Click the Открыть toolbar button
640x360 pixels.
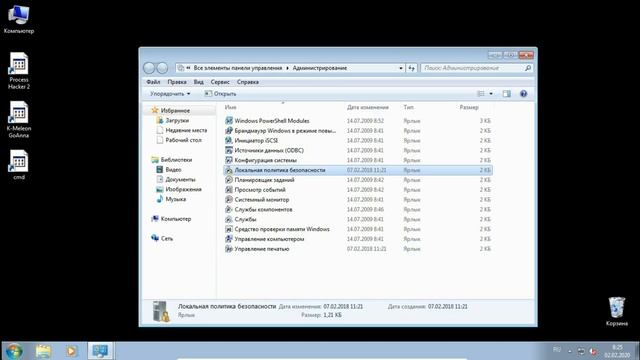click(x=220, y=94)
